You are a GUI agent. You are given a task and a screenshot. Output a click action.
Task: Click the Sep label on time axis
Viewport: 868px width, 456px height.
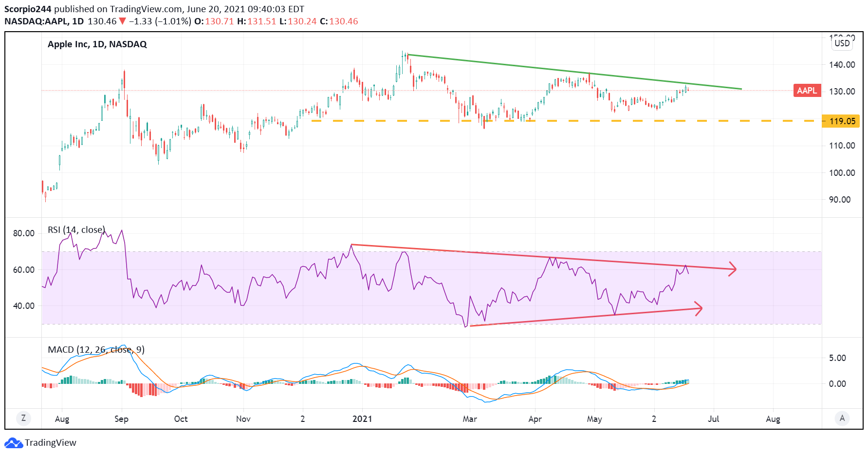121,419
